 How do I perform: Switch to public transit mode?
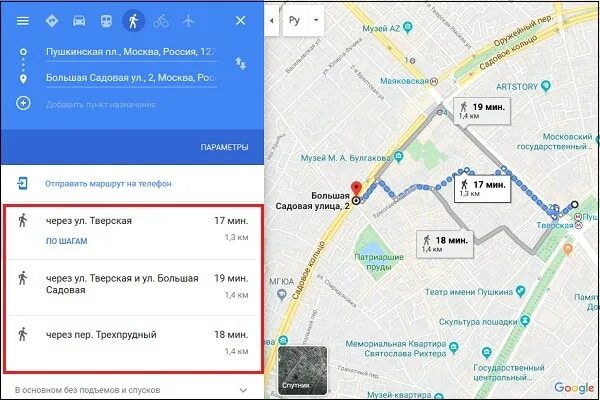pyautogui.click(x=106, y=21)
